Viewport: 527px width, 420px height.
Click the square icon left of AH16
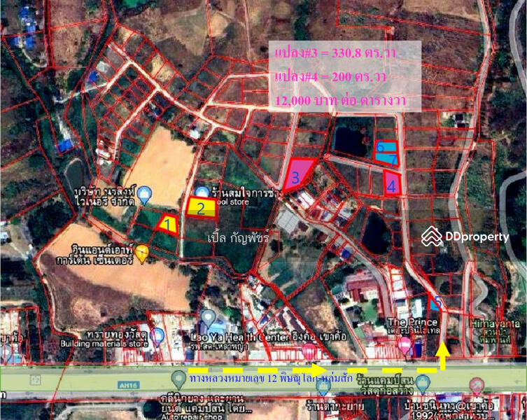pyautogui.click(x=35, y=380)
